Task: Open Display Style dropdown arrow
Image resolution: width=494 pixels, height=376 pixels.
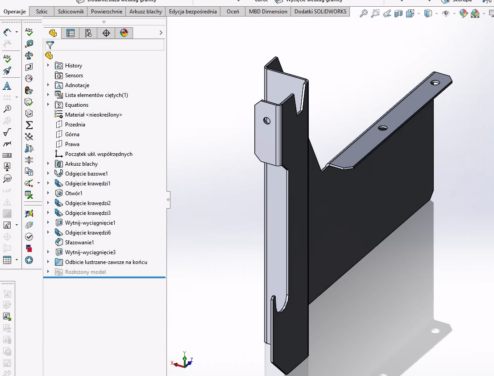Action: click(437, 14)
